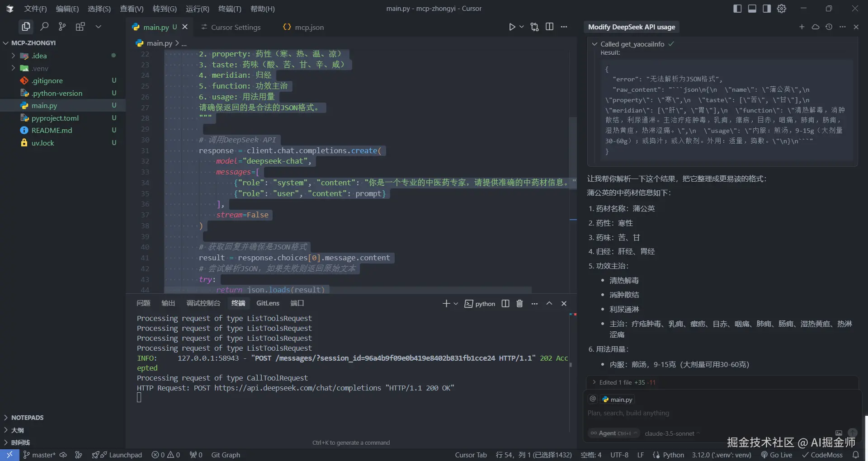Toggle the primary sidebar layout icon

tap(737, 9)
